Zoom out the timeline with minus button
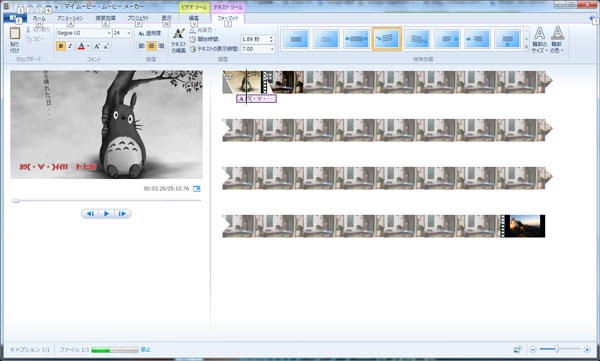 [533, 349]
